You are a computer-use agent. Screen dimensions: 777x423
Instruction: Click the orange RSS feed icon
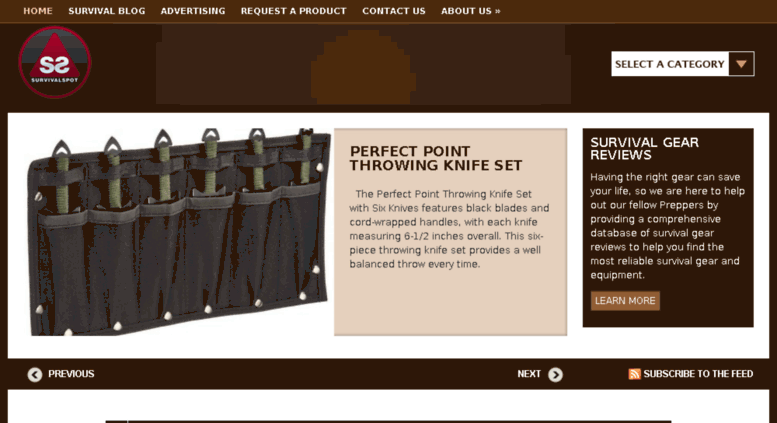pos(634,374)
